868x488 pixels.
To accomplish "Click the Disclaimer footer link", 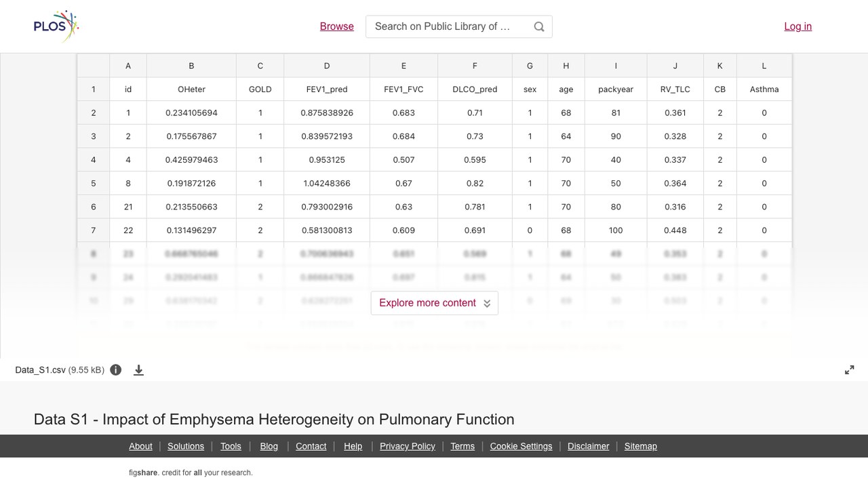I will [589, 446].
